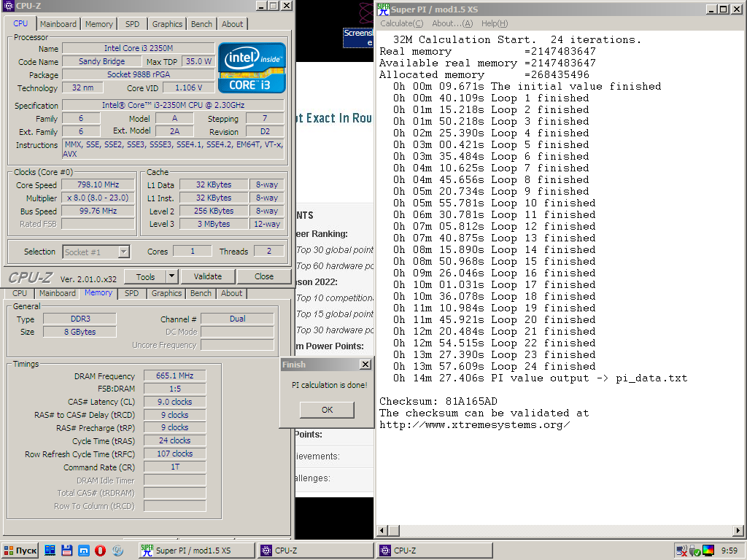Click the Validate button in CPU-Z
Screen dimensions: 747x560
(208, 276)
